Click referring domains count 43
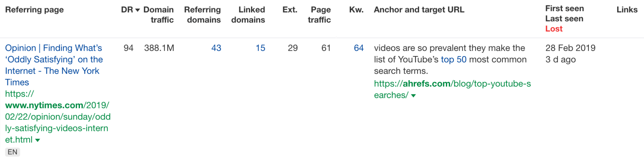Image resolution: width=644 pixels, height=160 pixels. [216, 48]
